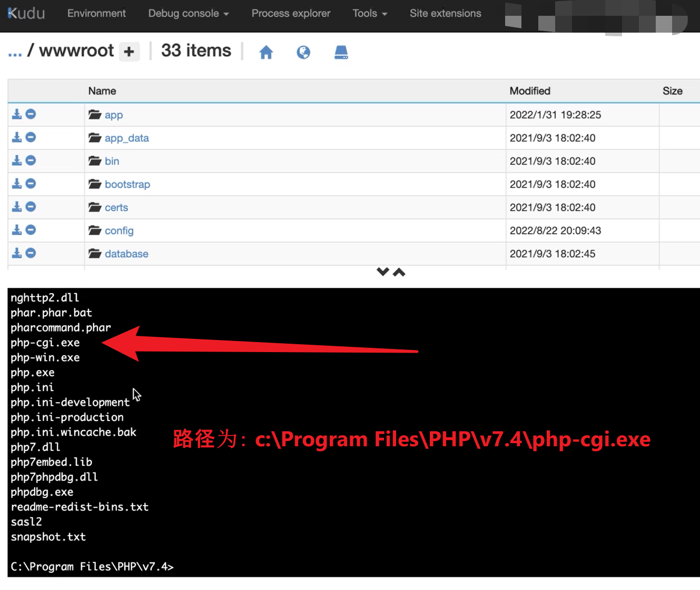Delete the config folder
This screenshot has height=590, width=700.
click(31, 230)
